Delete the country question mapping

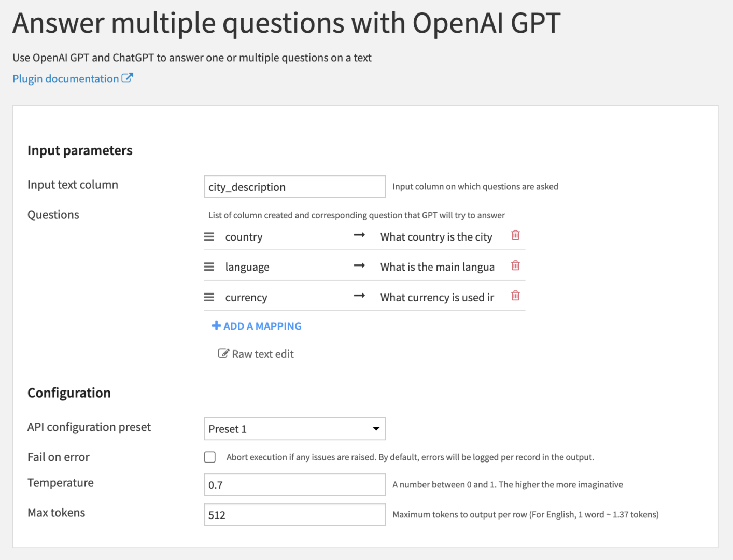(x=515, y=235)
